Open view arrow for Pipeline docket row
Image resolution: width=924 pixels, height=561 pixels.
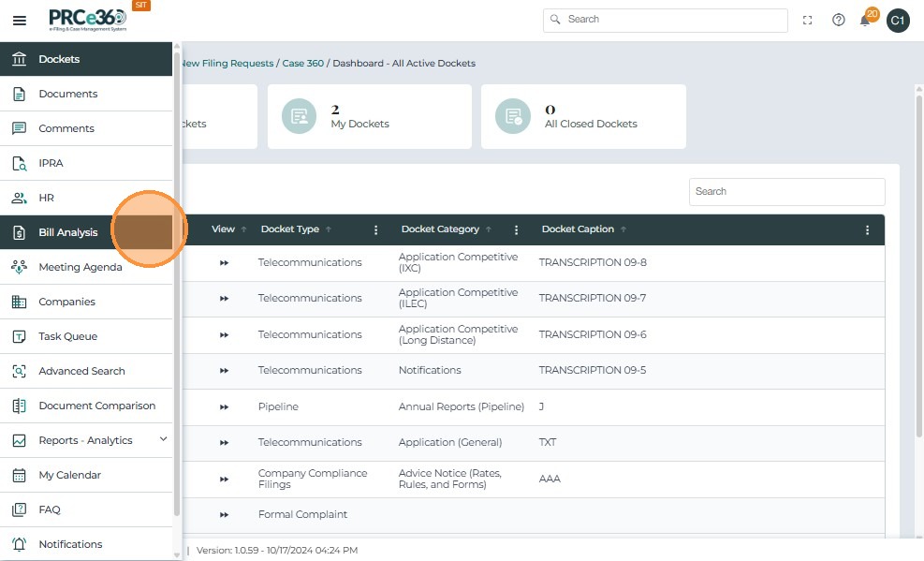224,407
